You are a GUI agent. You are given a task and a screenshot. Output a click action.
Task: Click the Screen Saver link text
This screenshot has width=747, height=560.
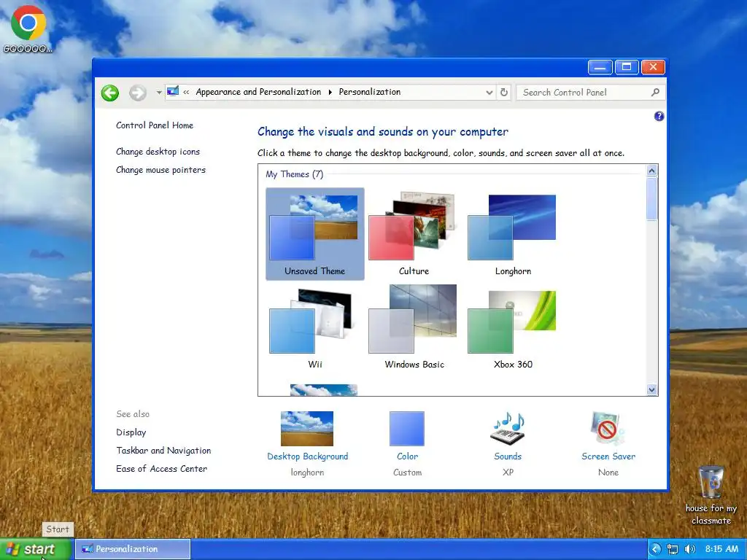pos(608,456)
